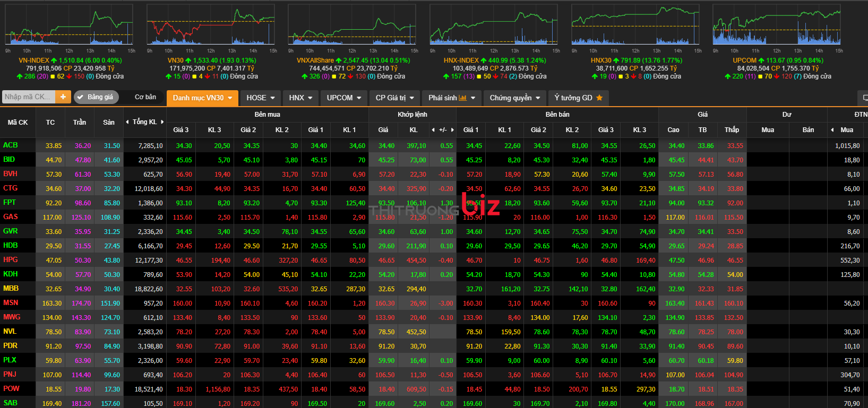Select the UPCOM tab
Viewport: 868px width, 408px height.
(343, 98)
